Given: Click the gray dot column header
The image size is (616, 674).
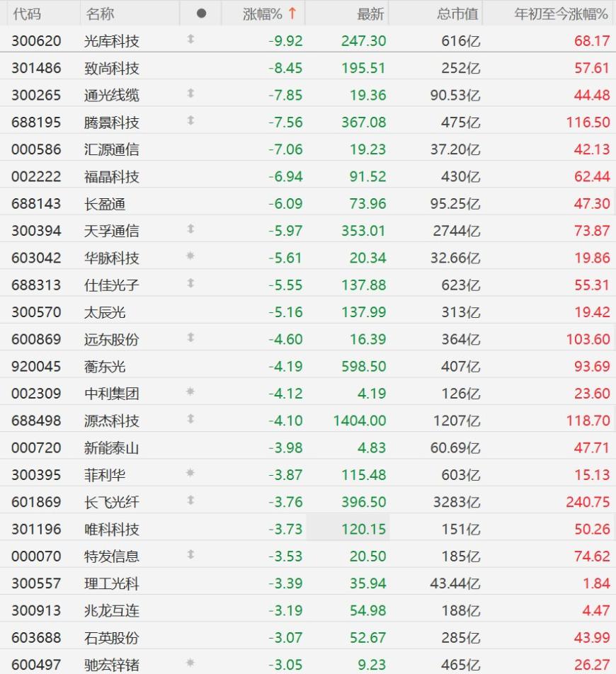Looking at the screenshot, I should [x=201, y=13].
